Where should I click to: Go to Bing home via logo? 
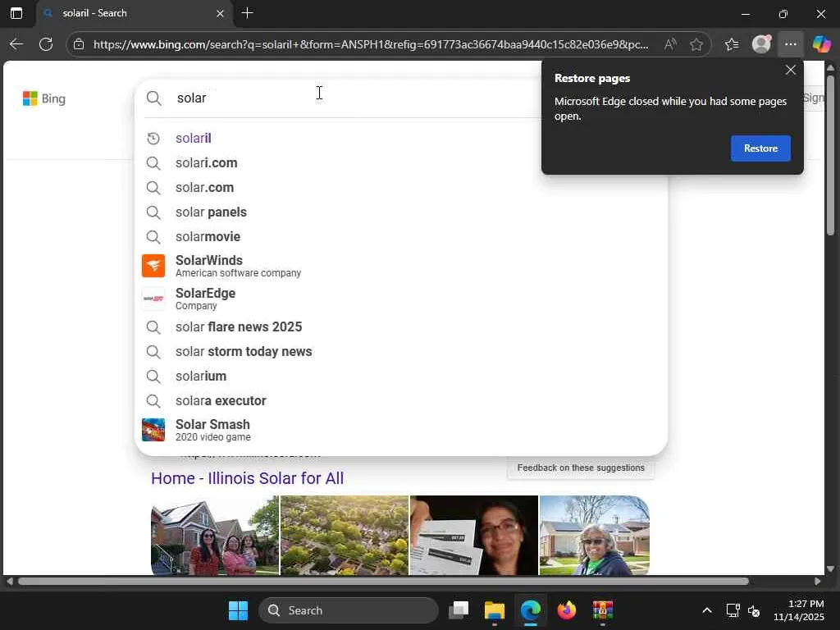(x=44, y=98)
